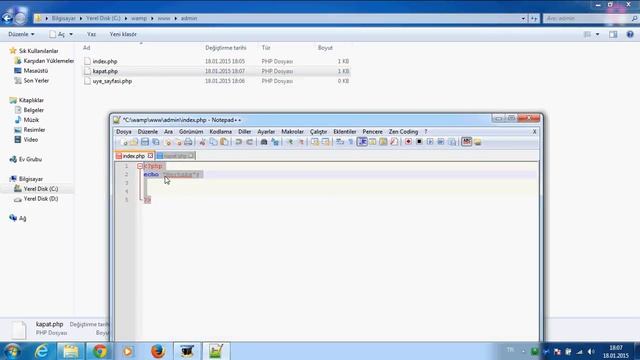
Task: Click the Copy toolbar icon
Action: point(213,142)
